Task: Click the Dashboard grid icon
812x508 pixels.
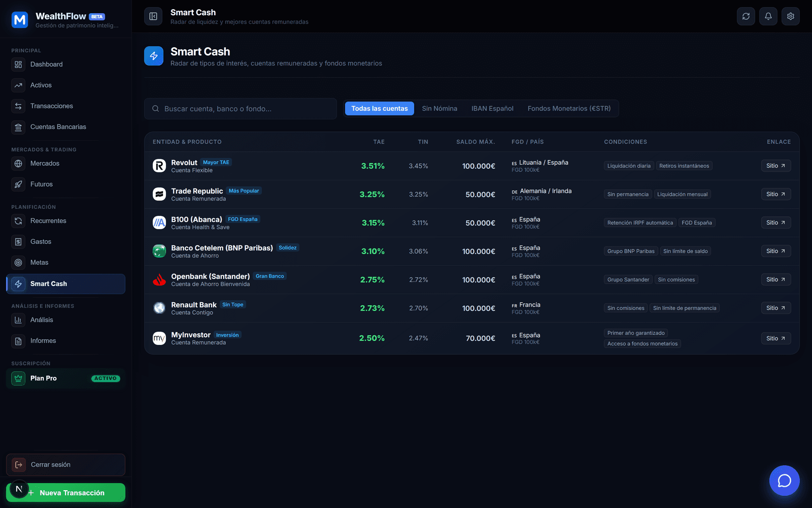Action: tap(18, 65)
